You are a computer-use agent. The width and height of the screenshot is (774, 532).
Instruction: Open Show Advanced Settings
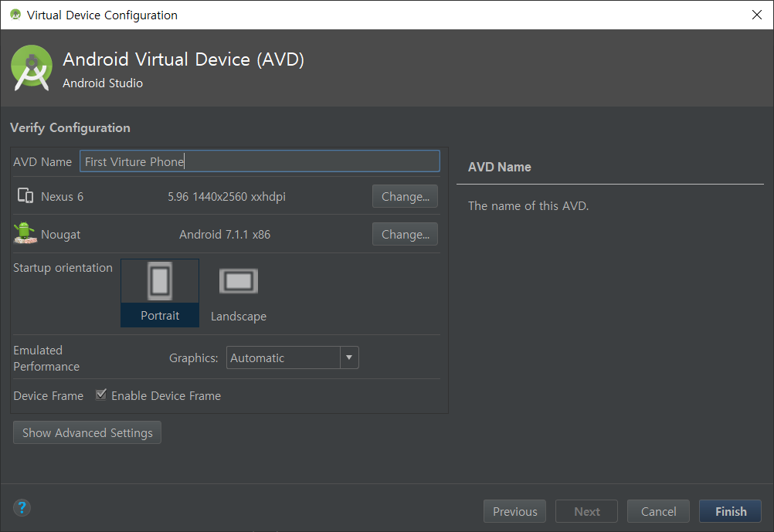point(87,432)
